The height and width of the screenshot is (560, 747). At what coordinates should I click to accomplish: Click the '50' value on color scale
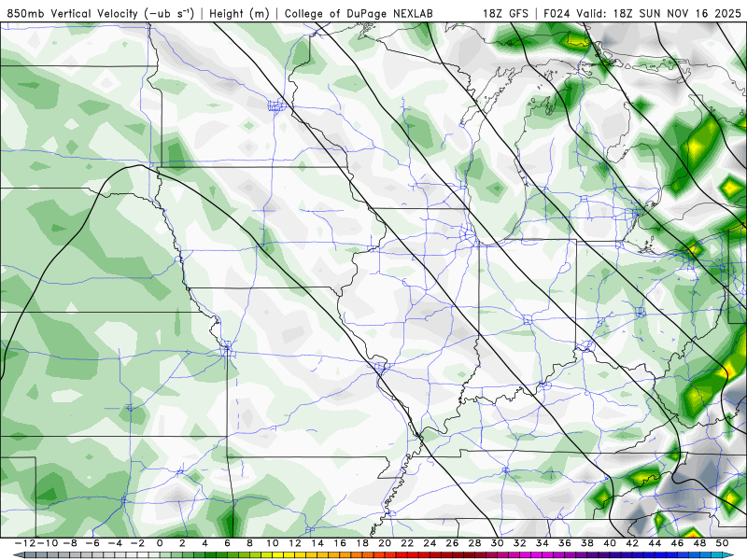click(x=722, y=543)
